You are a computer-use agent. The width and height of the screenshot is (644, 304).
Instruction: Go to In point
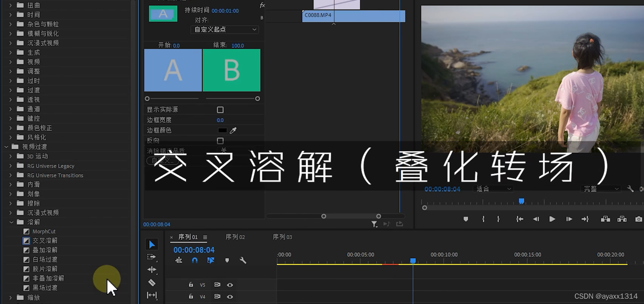pos(520,219)
